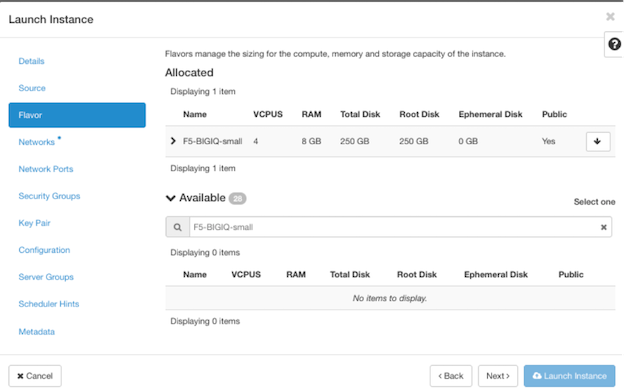Screen dimensions: 624x392
Task: Click the F5-BIGIQ-small flavor name cell
Action: [213, 141]
